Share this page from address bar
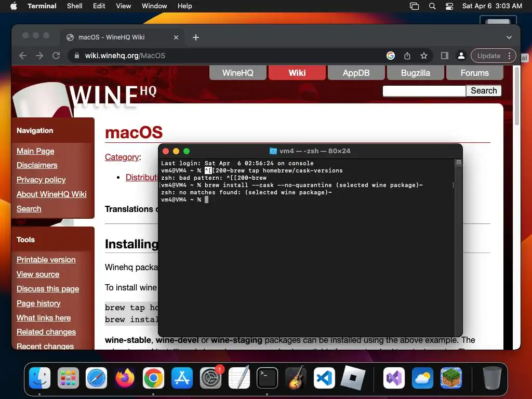This screenshot has width=532, height=399. point(407,56)
